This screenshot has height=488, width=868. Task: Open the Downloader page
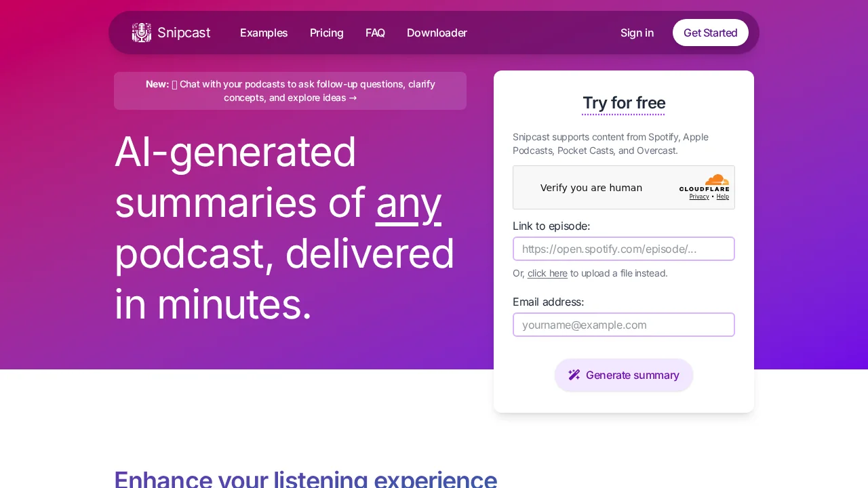click(x=437, y=33)
